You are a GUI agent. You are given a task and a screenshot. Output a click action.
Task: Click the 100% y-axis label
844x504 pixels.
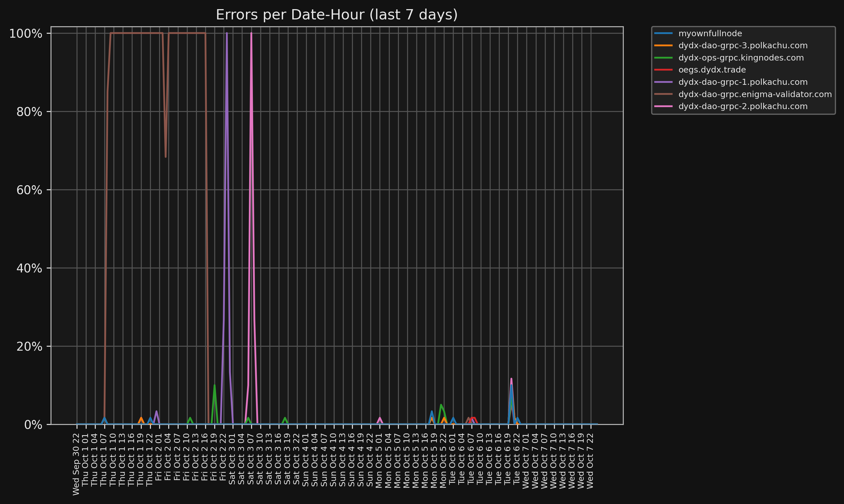(x=26, y=34)
